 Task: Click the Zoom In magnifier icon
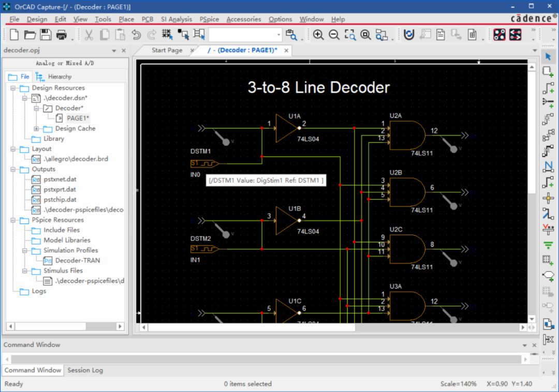click(x=318, y=35)
